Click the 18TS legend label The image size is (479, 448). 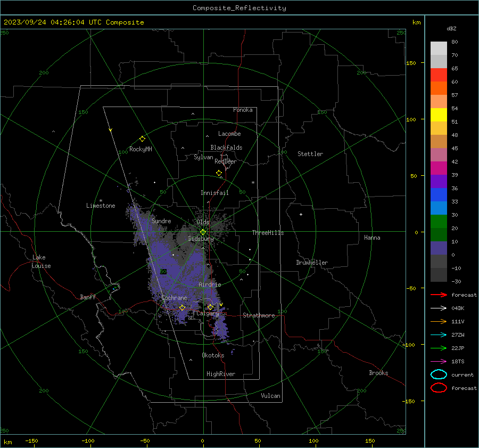[x=458, y=362]
